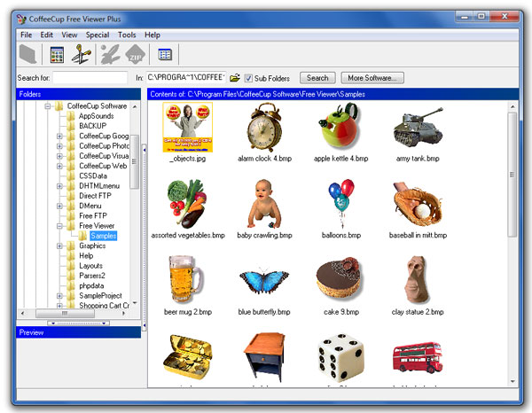The width and height of the screenshot is (532, 413).
Task: Click the More Software button
Action: click(x=374, y=78)
